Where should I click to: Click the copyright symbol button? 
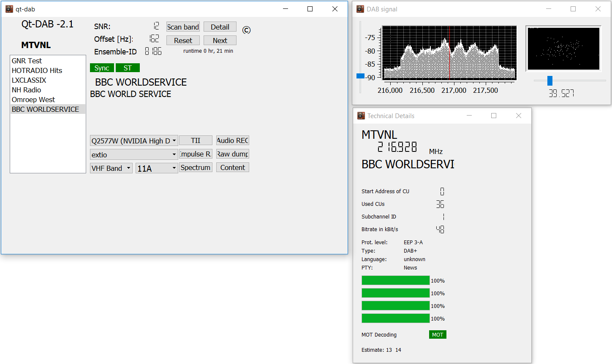247,30
